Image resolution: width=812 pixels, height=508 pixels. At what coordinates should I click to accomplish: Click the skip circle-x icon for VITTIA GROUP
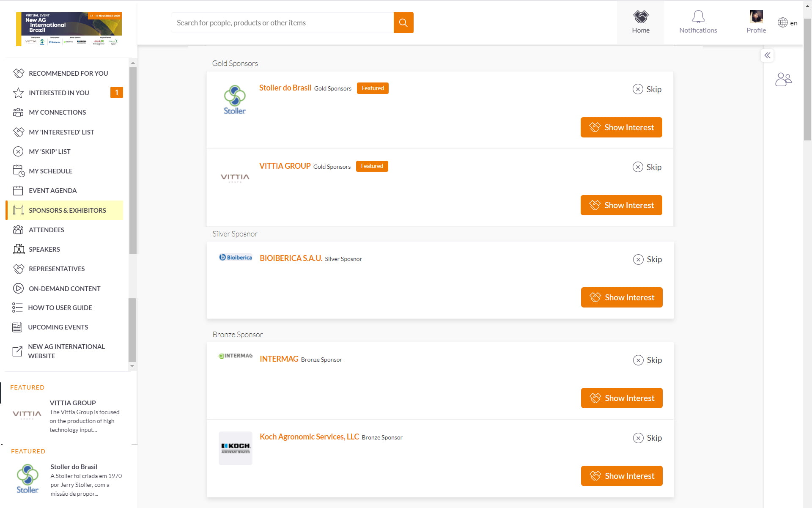638,167
